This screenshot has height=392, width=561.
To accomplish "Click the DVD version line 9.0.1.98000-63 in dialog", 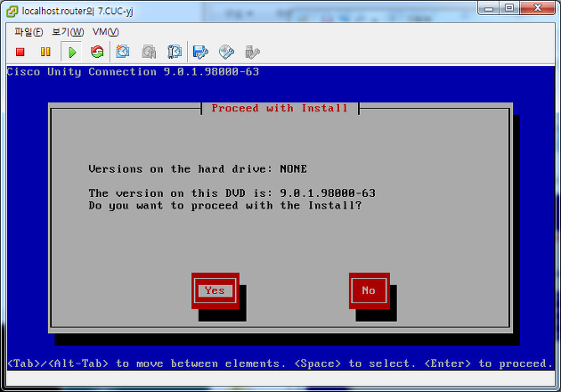I will 232,193.
